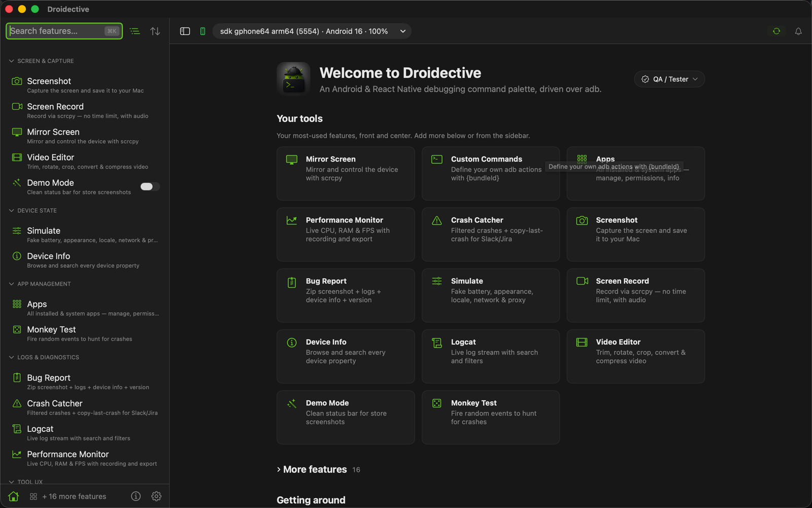The height and width of the screenshot is (508, 812).
Task: Click the Device Info icon in sidebar
Action: coord(17,256)
